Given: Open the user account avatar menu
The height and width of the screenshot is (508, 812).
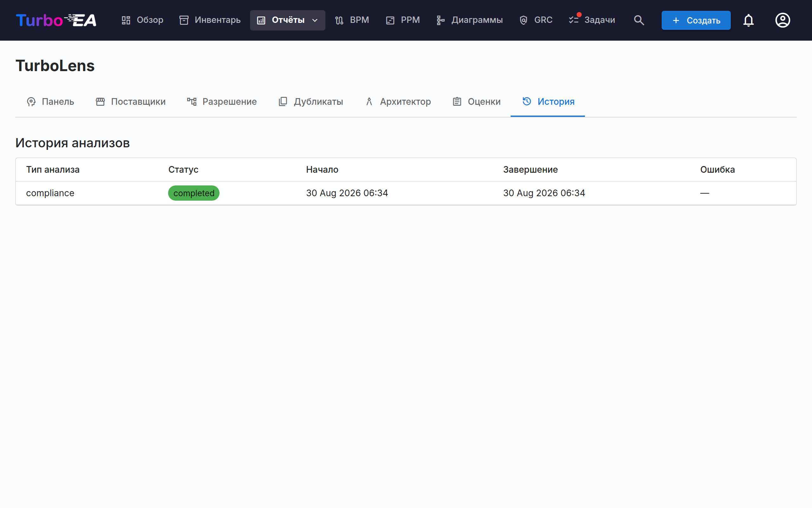Looking at the screenshot, I should (x=783, y=20).
